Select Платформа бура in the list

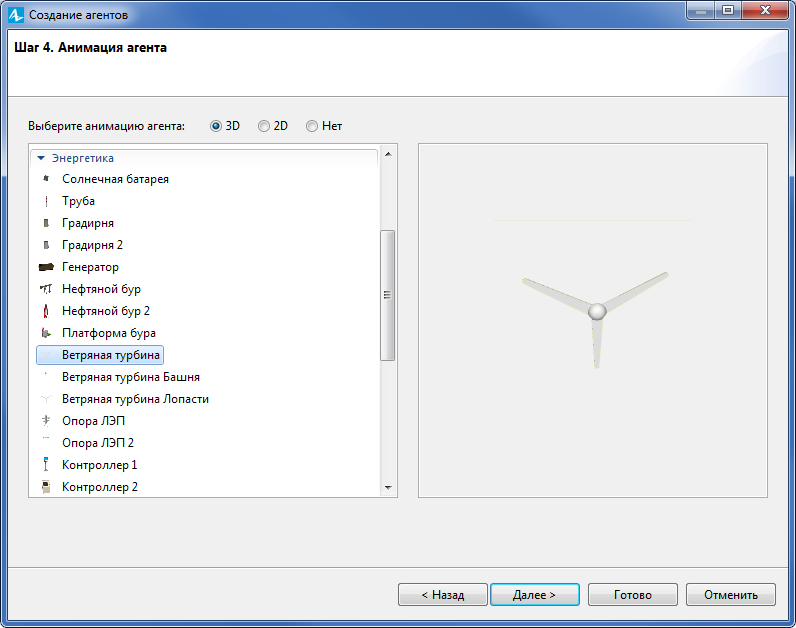[x=109, y=333]
